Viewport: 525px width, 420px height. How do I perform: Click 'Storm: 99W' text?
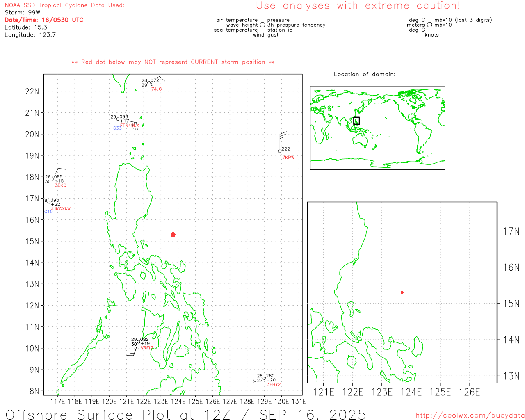[23, 13]
